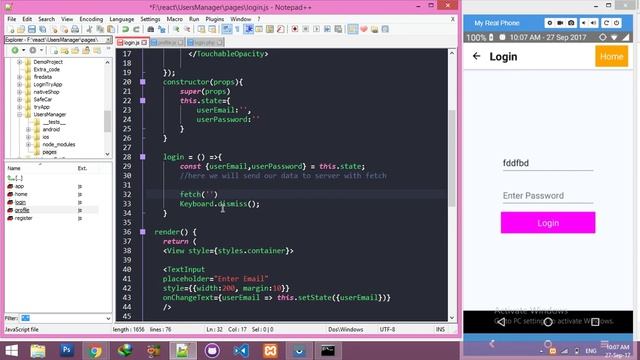Open the Search menu
This screenshot has height=360, width=640.
click(x=47, y=19)
